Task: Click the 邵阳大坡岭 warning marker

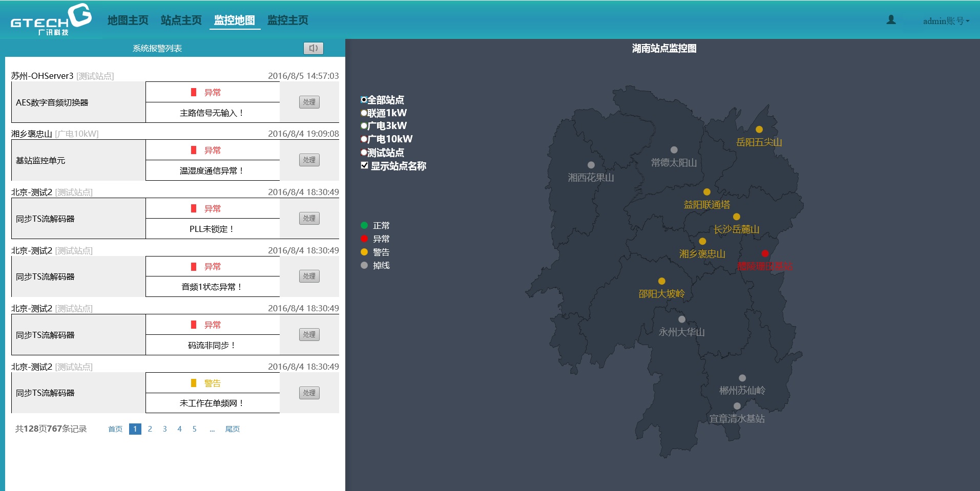Action: (661, 281)
